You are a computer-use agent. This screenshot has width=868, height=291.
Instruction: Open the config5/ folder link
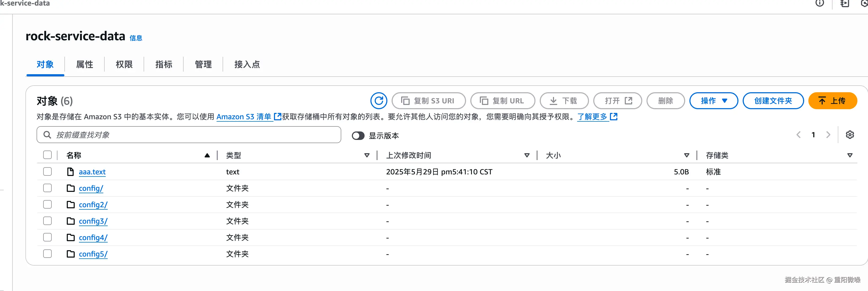point(93,254)
